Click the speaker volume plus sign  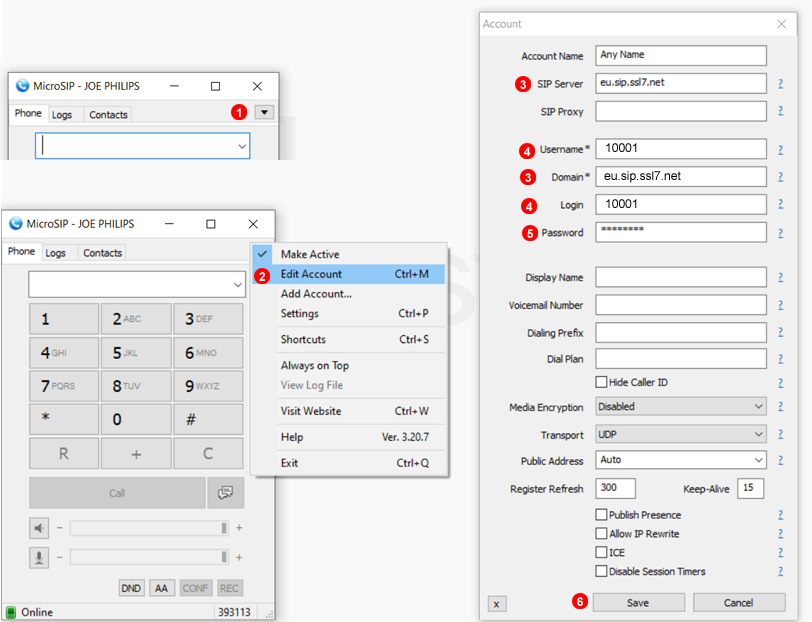tap(239, 528)
